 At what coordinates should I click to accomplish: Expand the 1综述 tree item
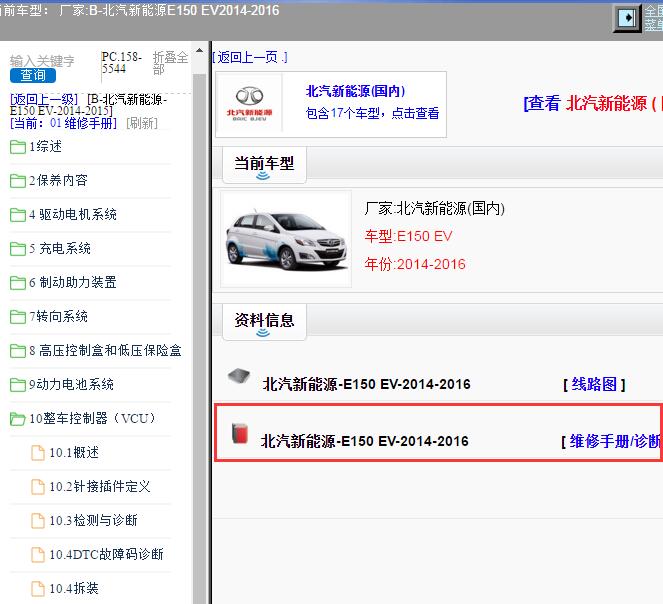45,146
